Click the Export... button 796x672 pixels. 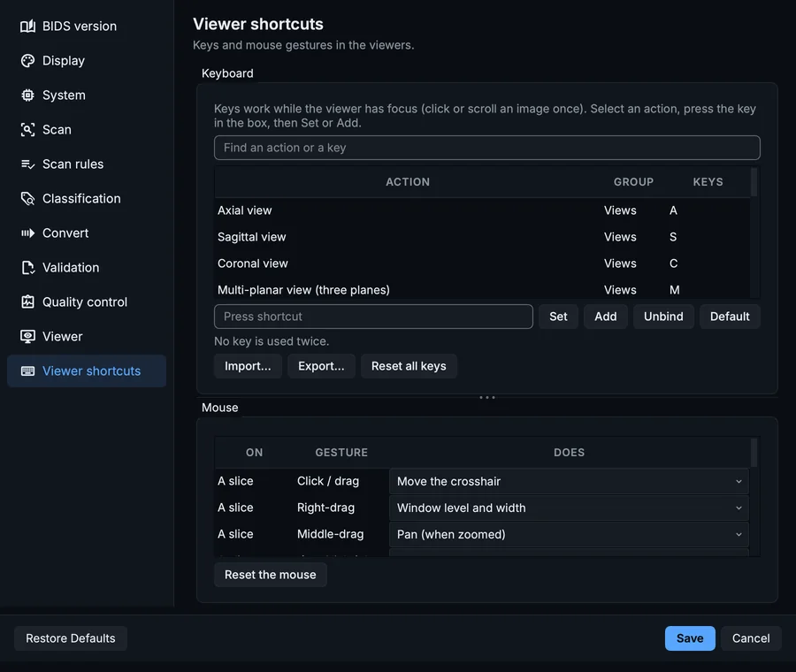point(321,366)
